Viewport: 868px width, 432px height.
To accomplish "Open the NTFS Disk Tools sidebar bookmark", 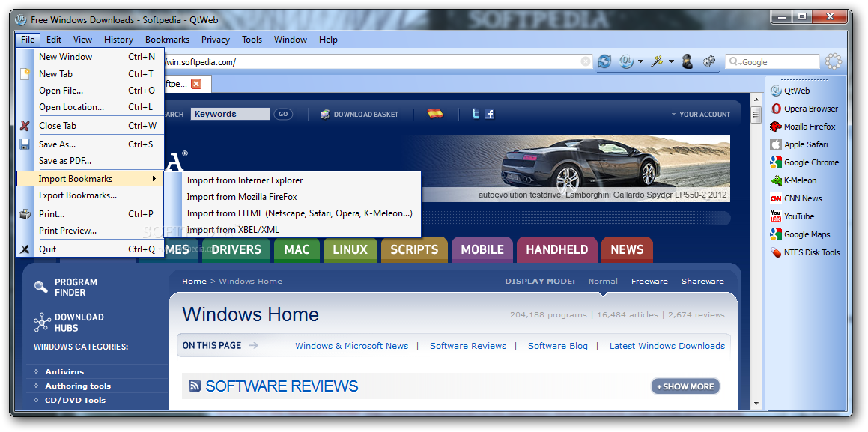I will click(x=805, y=253).
